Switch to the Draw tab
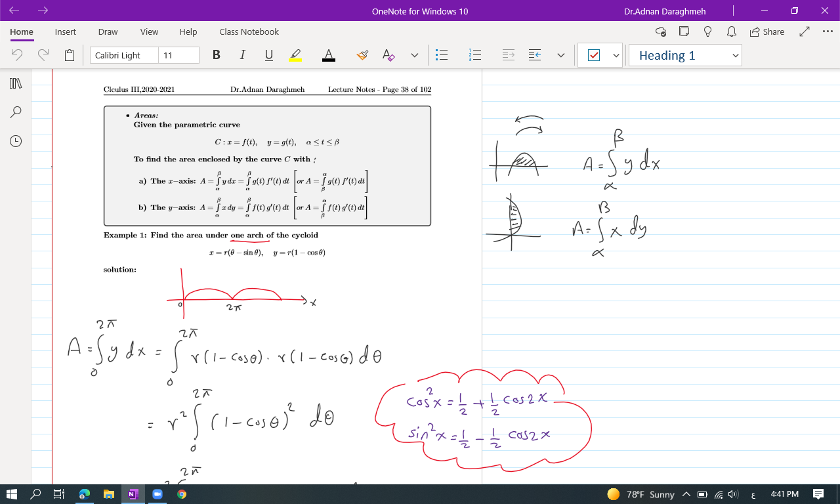 point(108,31)
